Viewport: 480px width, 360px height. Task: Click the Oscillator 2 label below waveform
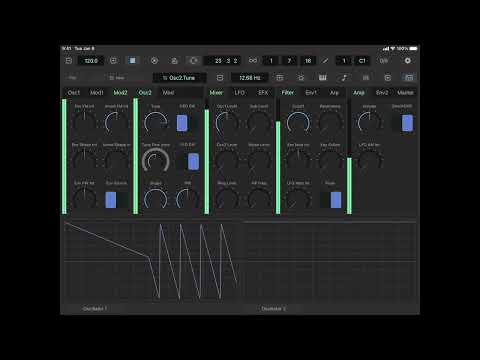pyautogui.click(x=273, y=309)
